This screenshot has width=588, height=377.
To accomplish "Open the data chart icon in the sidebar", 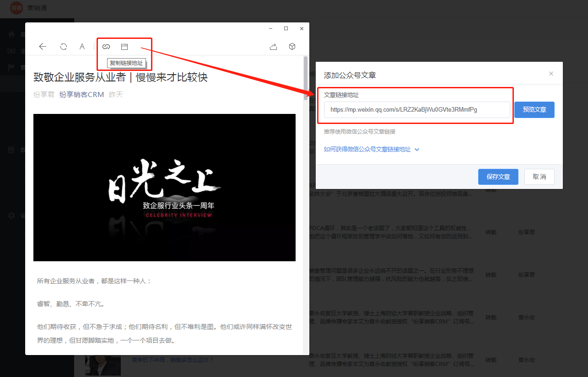I will pos(12,150).
